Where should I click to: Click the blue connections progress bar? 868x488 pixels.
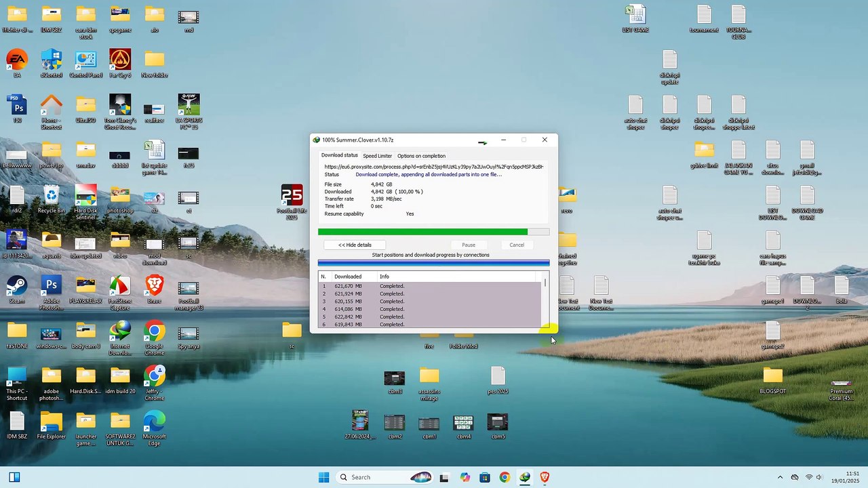coord(433,262)
